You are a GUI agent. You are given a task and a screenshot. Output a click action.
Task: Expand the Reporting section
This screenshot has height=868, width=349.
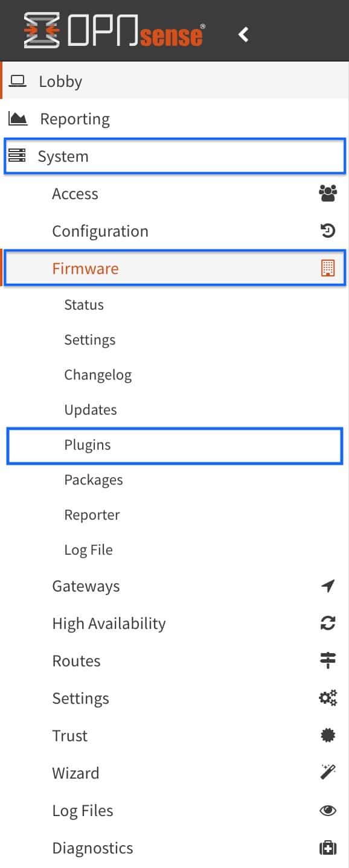(x=174, y=119)
